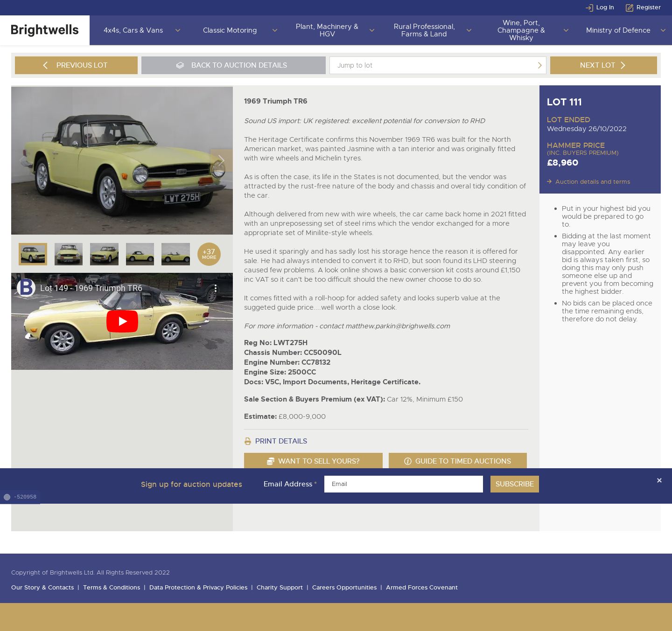
Task: Open the Plant, Machinery & HGV menu
Action: 327,30
